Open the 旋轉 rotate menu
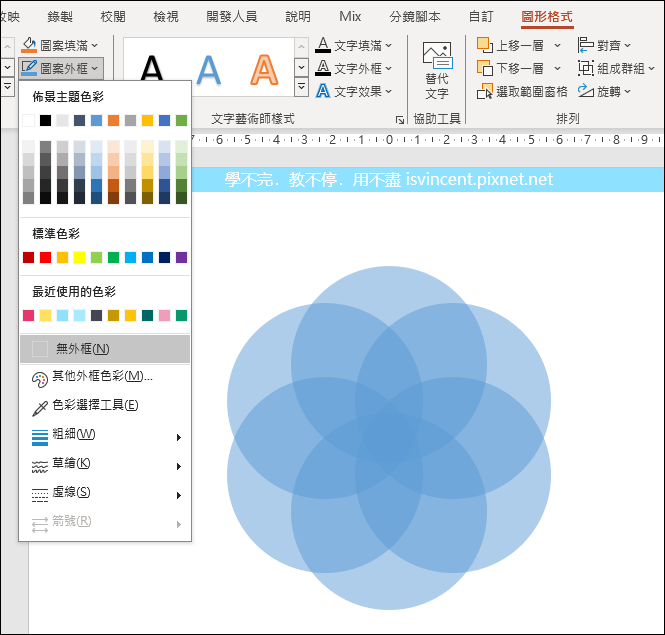665x635 pixels. coord(604,91)
